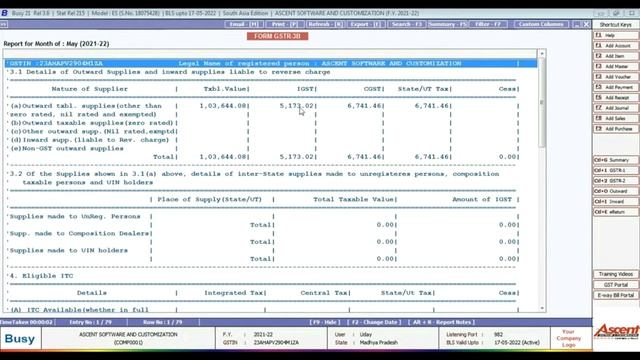Click the Export toolbar button

365,24
